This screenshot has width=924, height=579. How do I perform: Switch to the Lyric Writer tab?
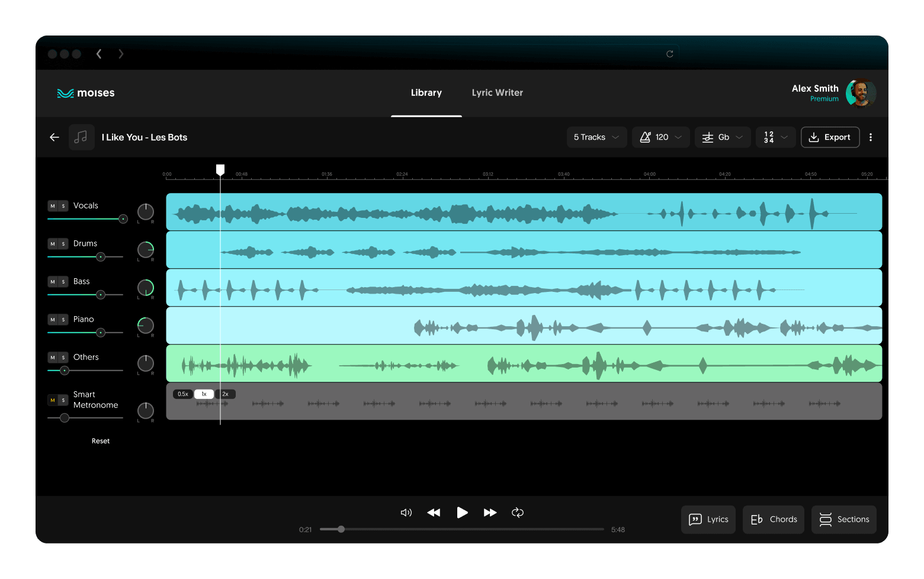pyautogui.click(x=497, y=93)
